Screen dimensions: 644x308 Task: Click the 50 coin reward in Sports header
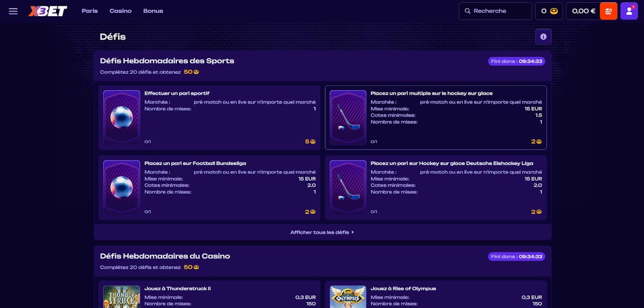pyautogui.click(x=192, y=71)
